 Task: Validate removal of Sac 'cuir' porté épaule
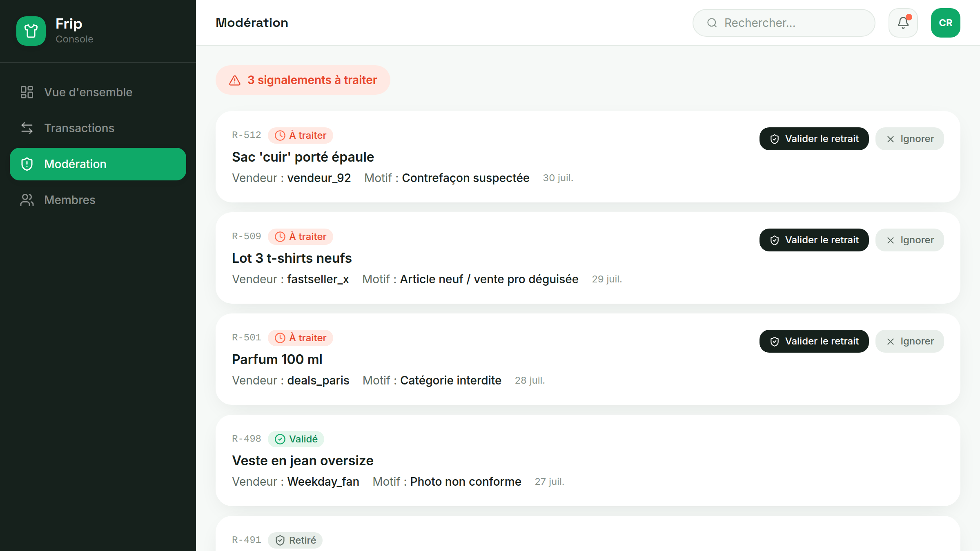814,139
